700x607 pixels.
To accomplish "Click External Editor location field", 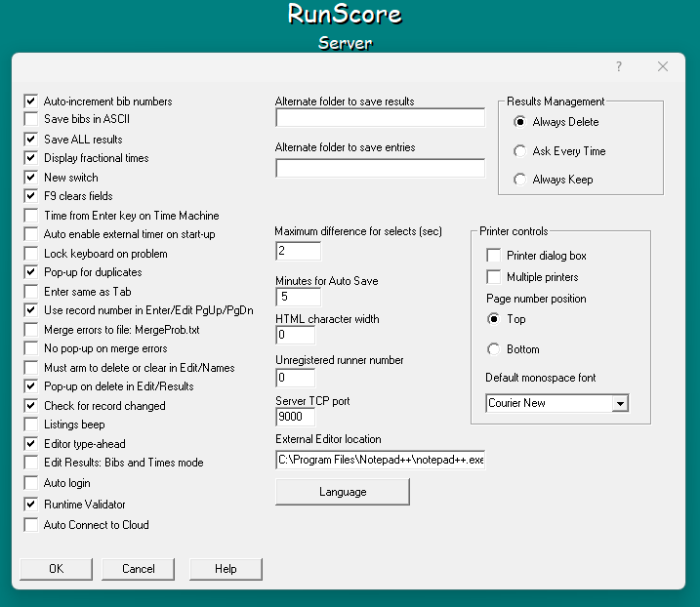I will coord(381,461).
